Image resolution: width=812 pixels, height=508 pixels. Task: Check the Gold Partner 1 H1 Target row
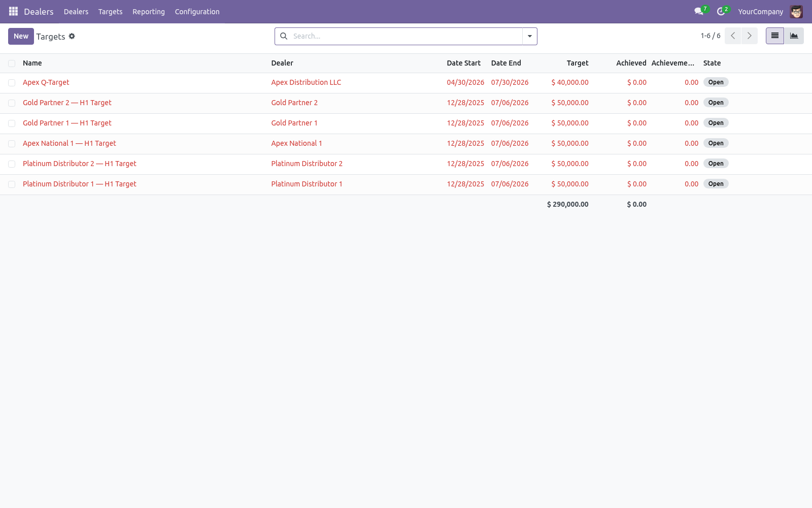(x=12, y=123)
